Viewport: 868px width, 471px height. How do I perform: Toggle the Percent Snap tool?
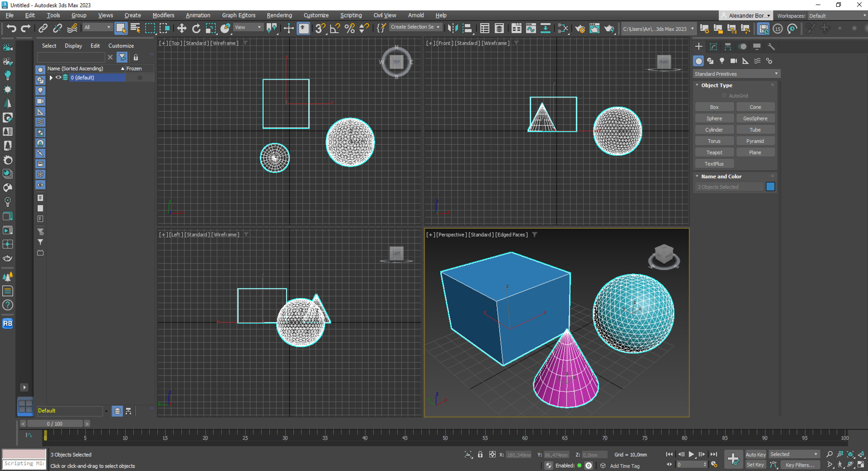coord(349,29)
